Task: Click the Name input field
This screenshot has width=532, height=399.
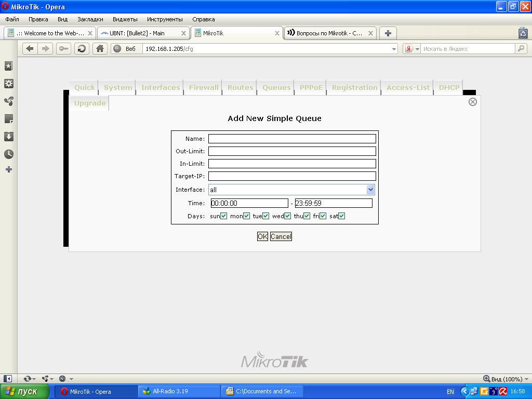Action: pos(292,139)
